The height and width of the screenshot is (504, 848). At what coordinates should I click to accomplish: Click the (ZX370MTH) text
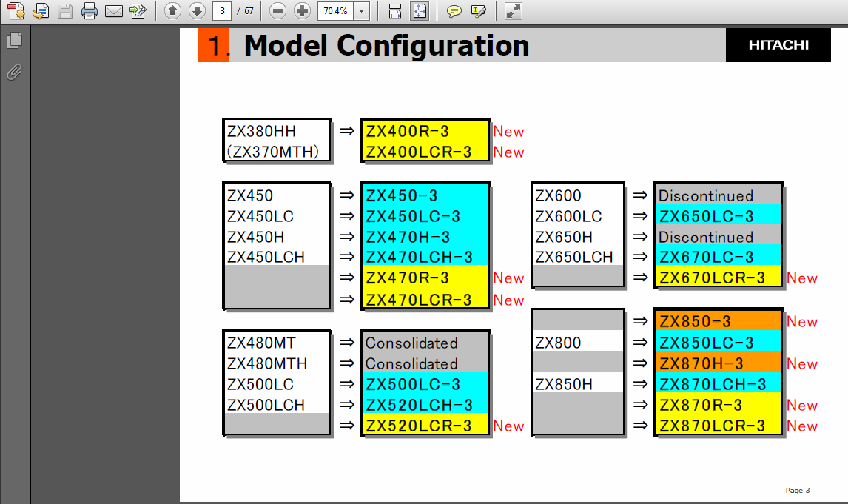272,152
